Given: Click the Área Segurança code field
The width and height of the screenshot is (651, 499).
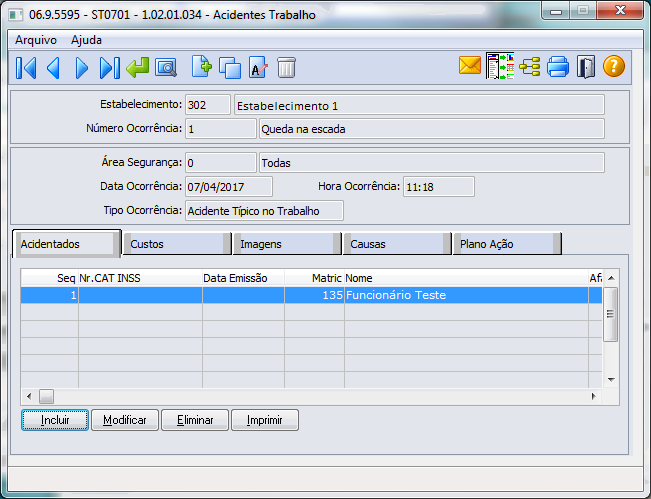Looking at the screenshot, I should click(220, 163).
